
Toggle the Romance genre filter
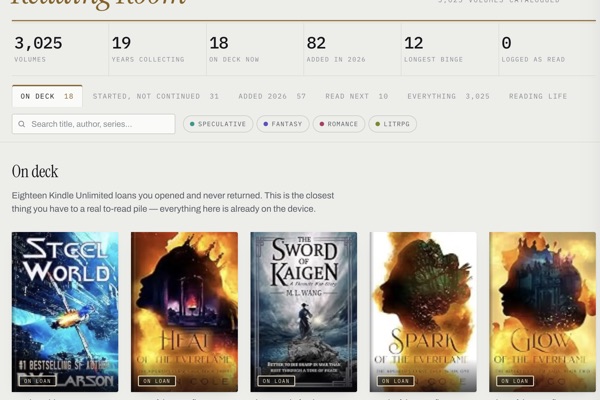click(339, 124)
